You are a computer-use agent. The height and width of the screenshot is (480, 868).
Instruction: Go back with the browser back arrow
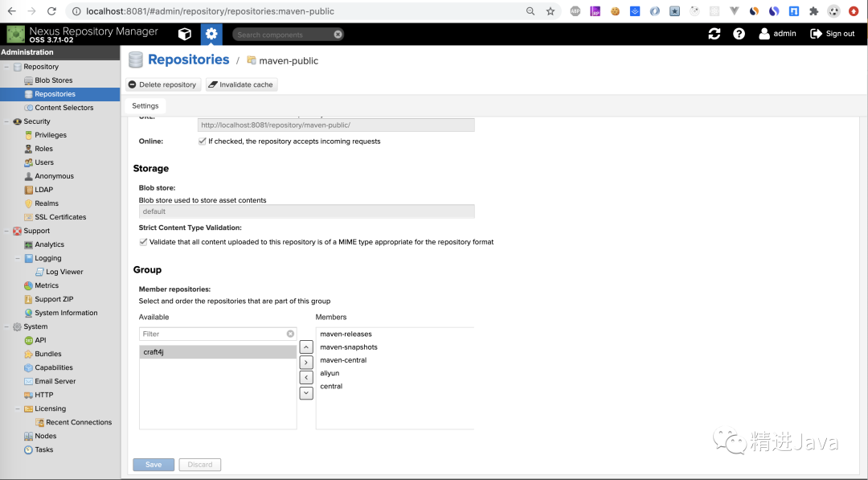[11, 11]
